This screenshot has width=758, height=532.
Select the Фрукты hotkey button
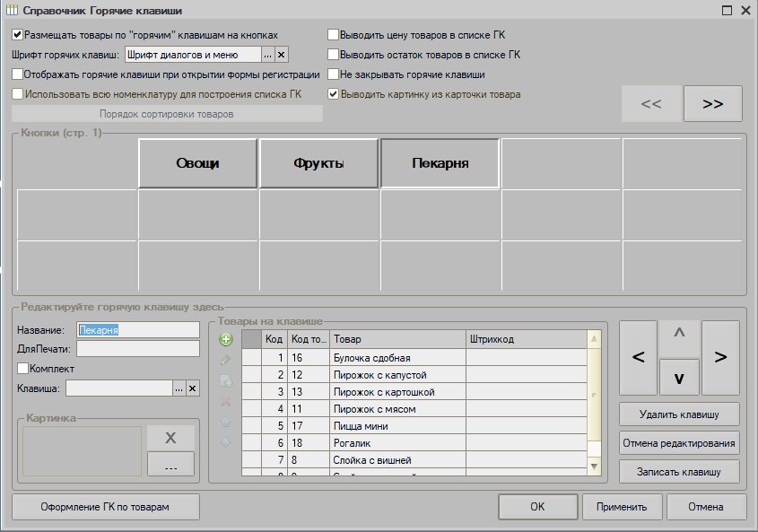tap(318, 163)
